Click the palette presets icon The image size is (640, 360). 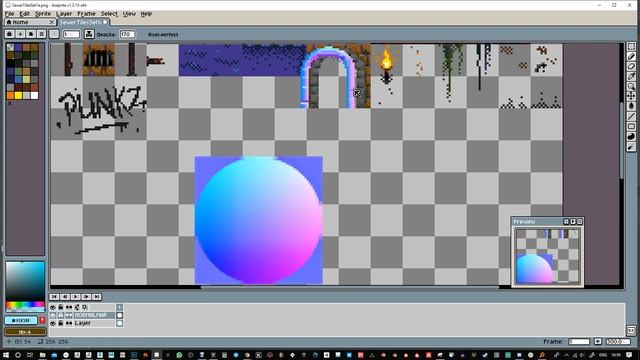point(31,34)
